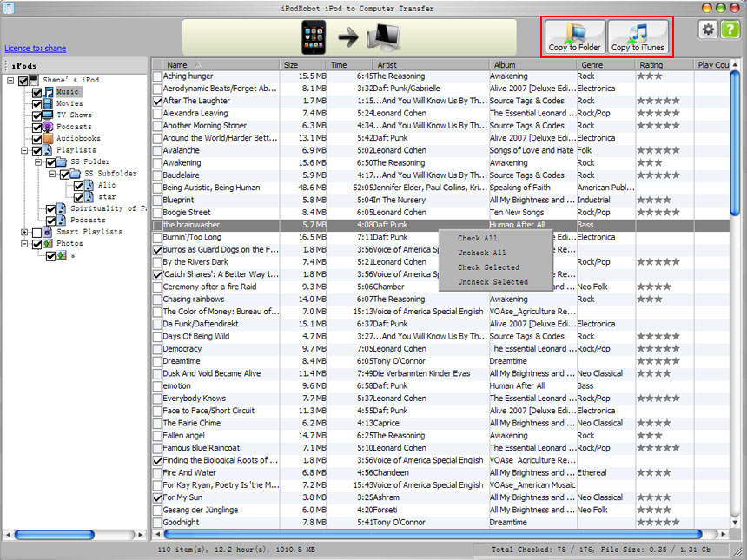Click the Playlists icon in the tree
The image size is (747, 560).
[x=48, y=150]
